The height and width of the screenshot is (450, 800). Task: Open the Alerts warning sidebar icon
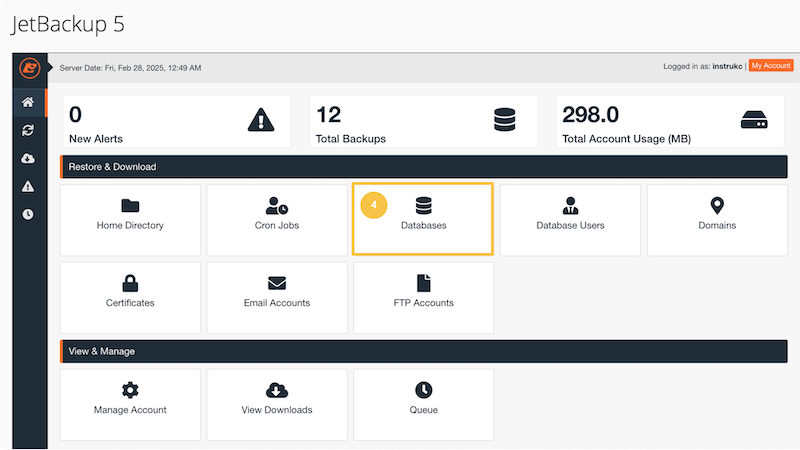point(28,186)
